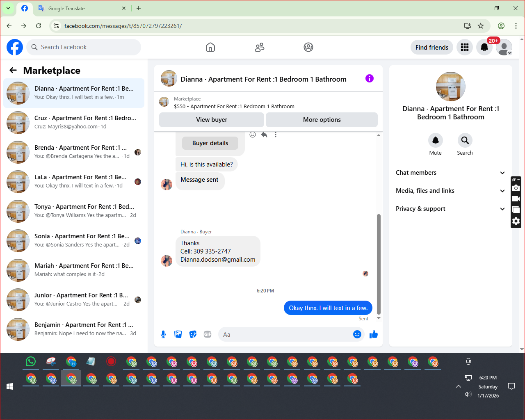Open the Benjamin apartment conversation

coord(74,329)
